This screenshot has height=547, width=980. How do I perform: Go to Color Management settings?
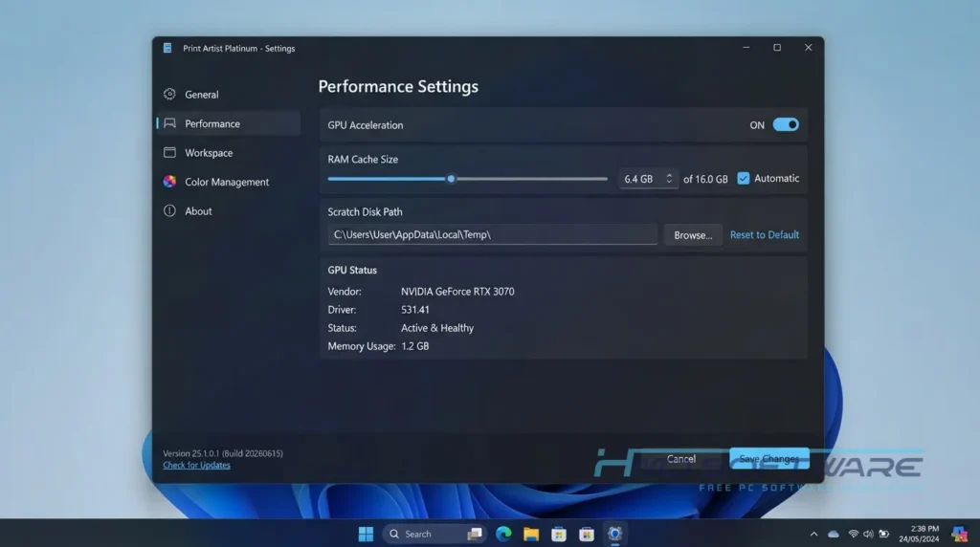pos(228,182)
